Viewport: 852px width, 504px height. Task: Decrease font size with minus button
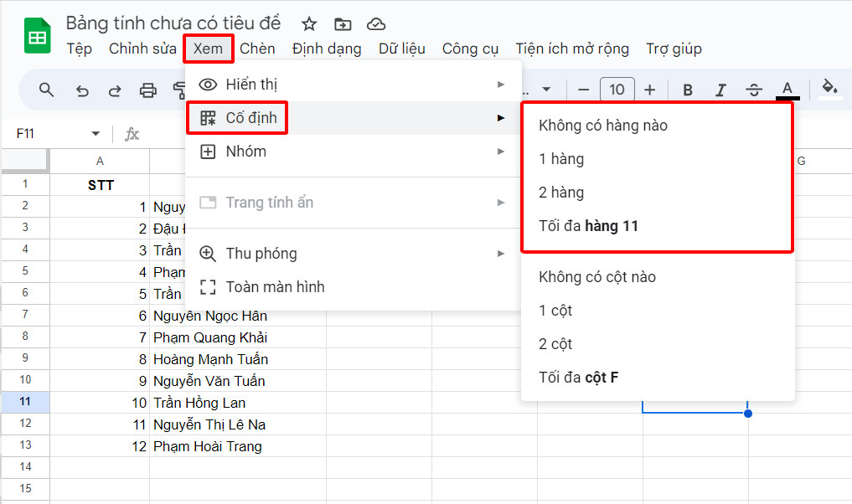[583, 90]
